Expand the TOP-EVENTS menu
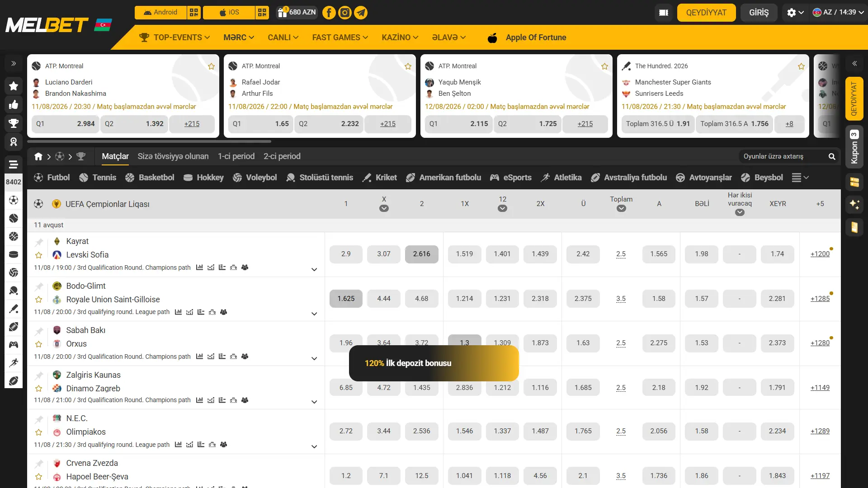 tap(175, 38)
